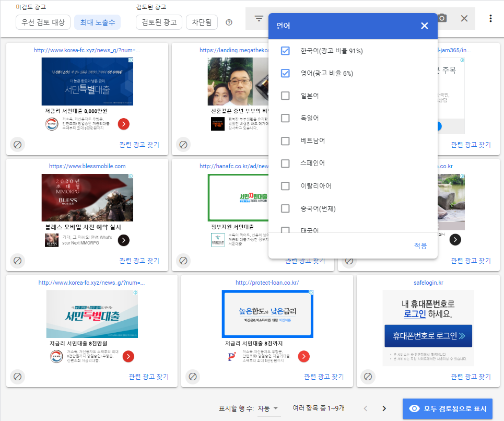Open the Bless Mobile MMORPG ad image
504x421 pixels.
(x=87, y=197)
